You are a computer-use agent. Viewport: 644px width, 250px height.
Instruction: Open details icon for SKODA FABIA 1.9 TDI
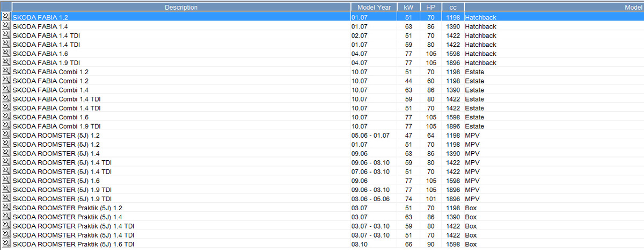click(5, 63)
